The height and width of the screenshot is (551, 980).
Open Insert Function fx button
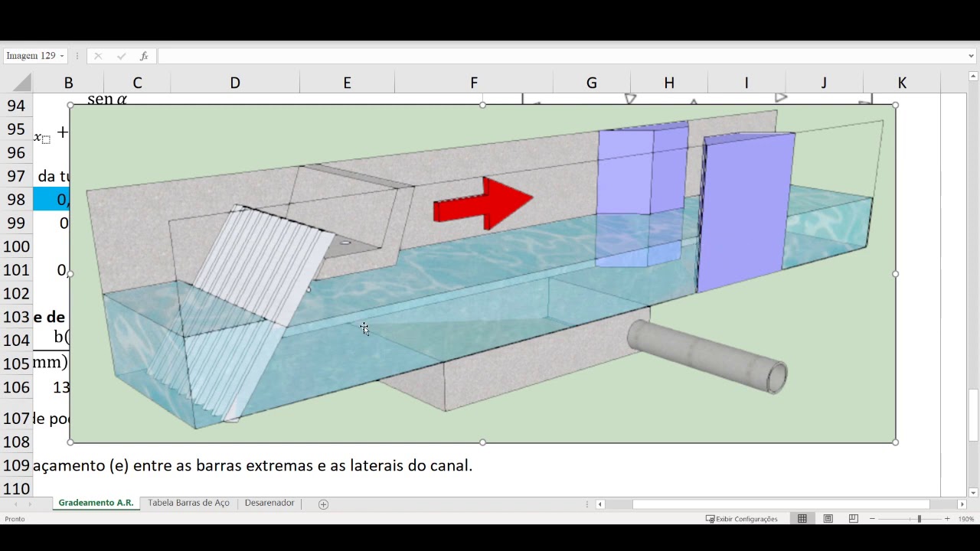[144, 56]
